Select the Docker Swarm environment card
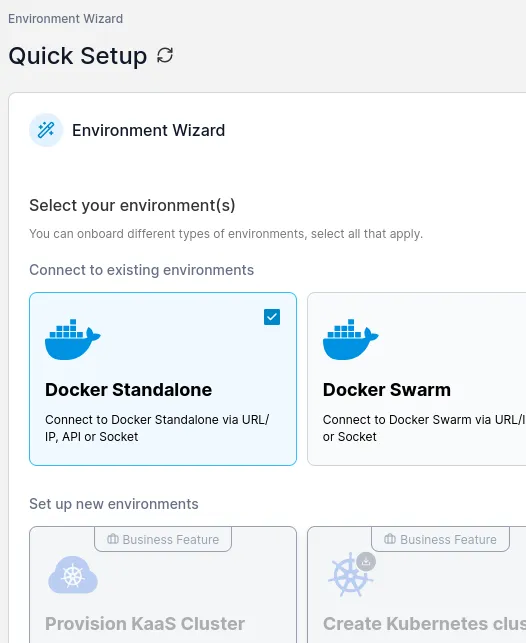This screenshot has width=526, height=643. (417, 379)
